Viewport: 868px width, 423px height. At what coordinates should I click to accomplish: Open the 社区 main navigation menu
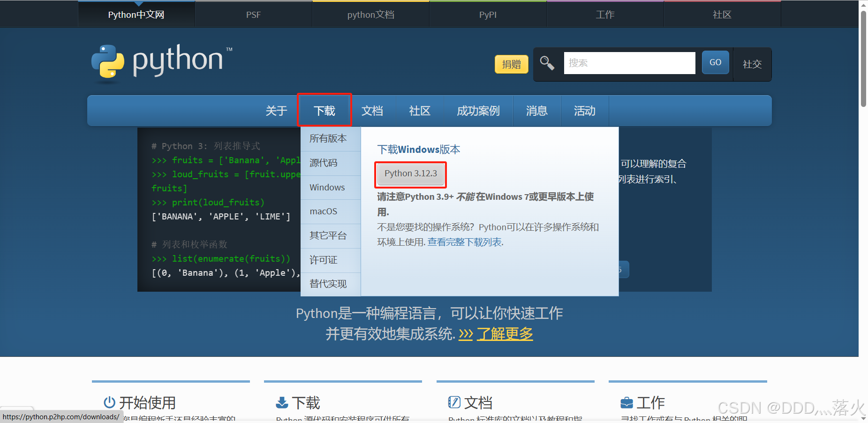pos(420,111)
